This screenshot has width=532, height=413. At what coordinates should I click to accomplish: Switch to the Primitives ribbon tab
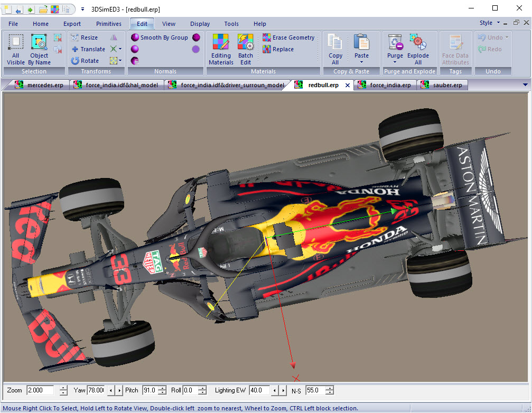click(x=109, y=24)
